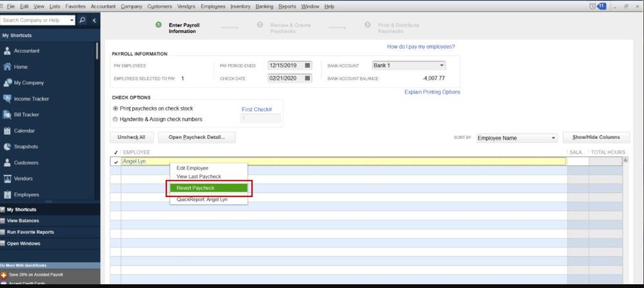This screenshot has width=644, height=288.
Task: Open Explain Printing Options link
Action: [x=432, y=92]
